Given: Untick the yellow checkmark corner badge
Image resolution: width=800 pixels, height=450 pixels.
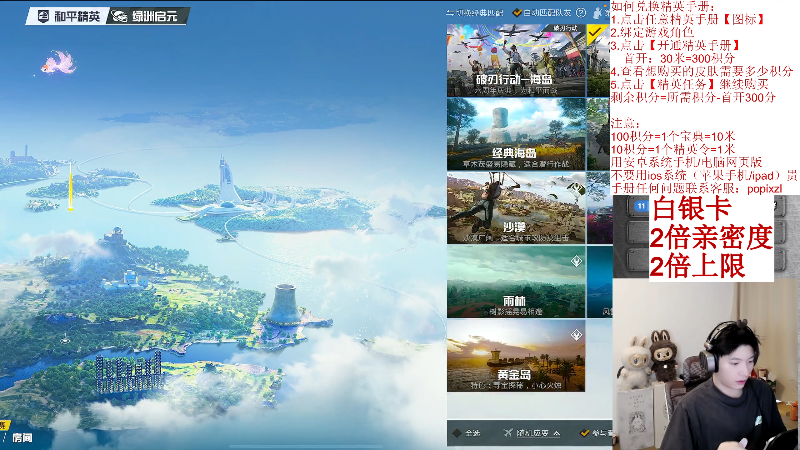Looking at the screenshot, I should coord(595,33).
